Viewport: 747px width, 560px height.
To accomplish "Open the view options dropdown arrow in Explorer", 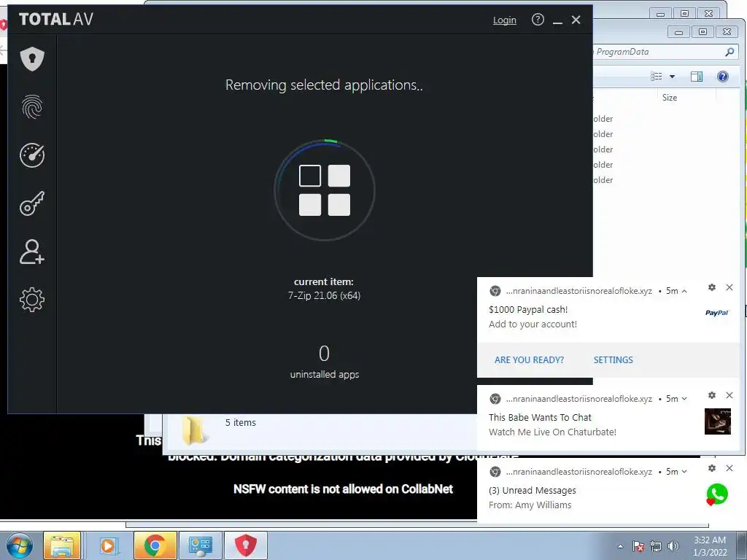I will click(x=672, y=77).
